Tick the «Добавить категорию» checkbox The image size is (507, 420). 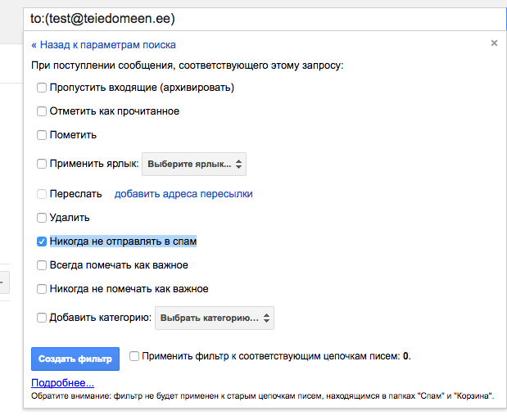(x=42, y=318)
